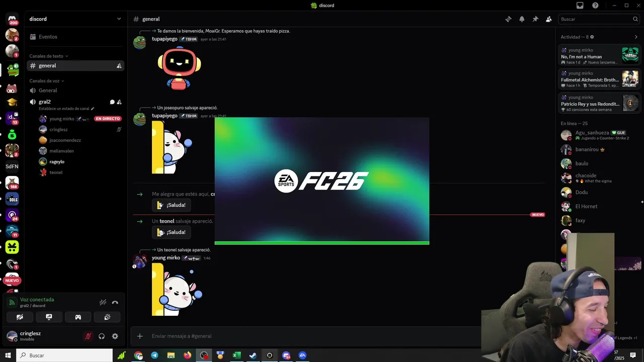Open Discord direct messages home icon
This screenshot has height=362, width=644.
click(x=12, y=19)
